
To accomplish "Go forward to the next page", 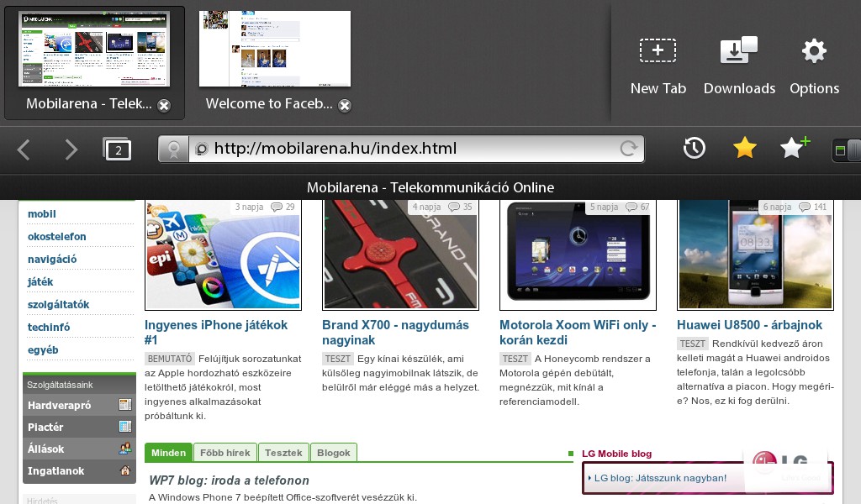I will point(71,150).
